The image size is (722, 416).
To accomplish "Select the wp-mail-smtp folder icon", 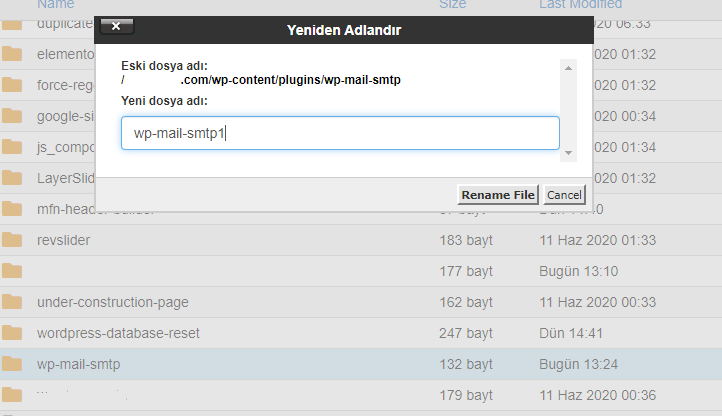I will 12,363.
